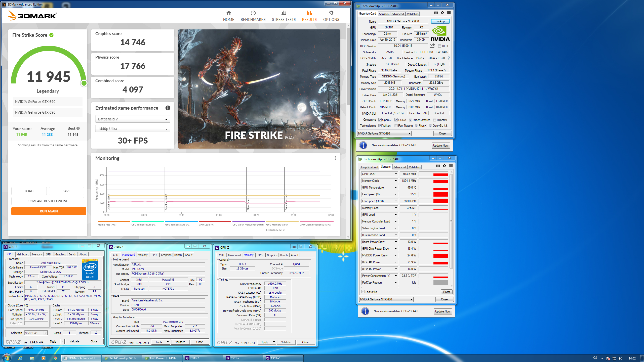This screenshot has width=644, height=362.
Task: Open the media player taskbar icon
Action: click(43, 358)
